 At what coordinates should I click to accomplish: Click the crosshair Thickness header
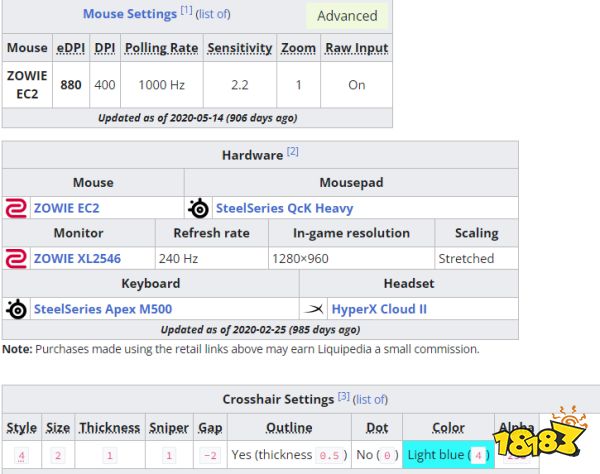coord(110,427)
